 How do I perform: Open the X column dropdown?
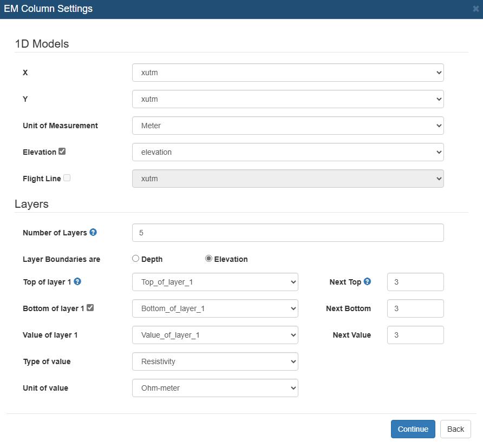(288, 73)
